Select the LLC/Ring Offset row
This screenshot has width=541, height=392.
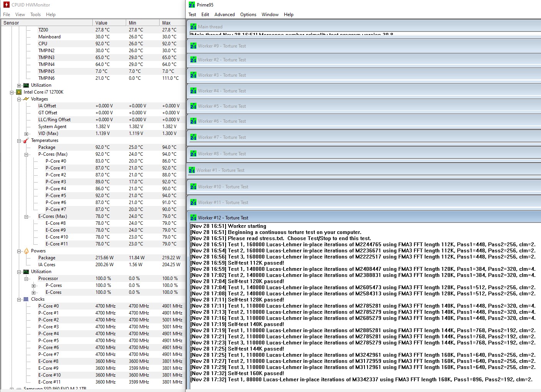click(93, 120)
